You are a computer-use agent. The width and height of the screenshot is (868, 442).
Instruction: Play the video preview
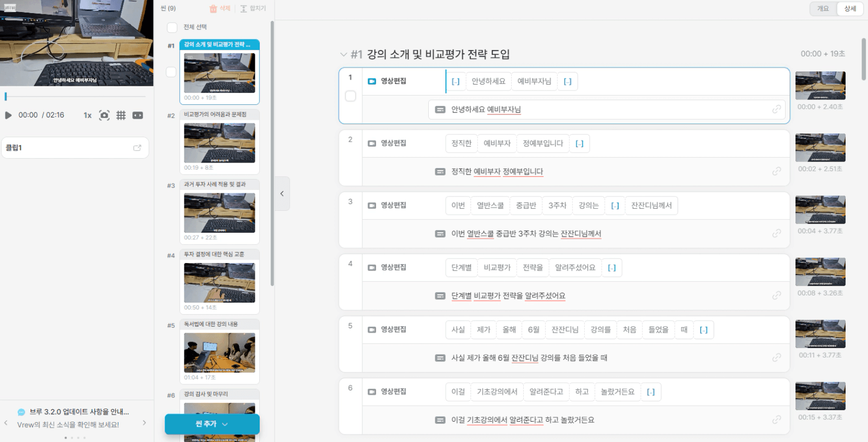click(8, 115)
